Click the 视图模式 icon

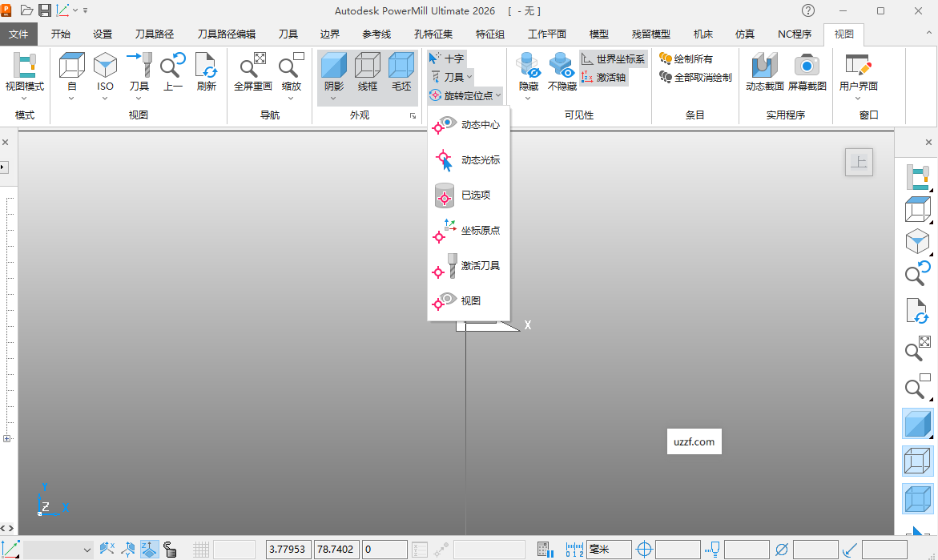click(x=24, y=66)
